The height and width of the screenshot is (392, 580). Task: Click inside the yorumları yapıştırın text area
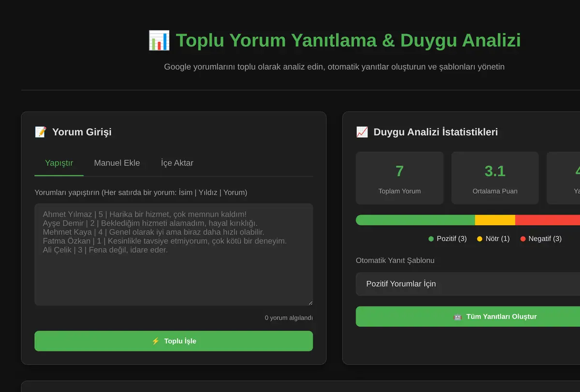[x=174, y=254]
